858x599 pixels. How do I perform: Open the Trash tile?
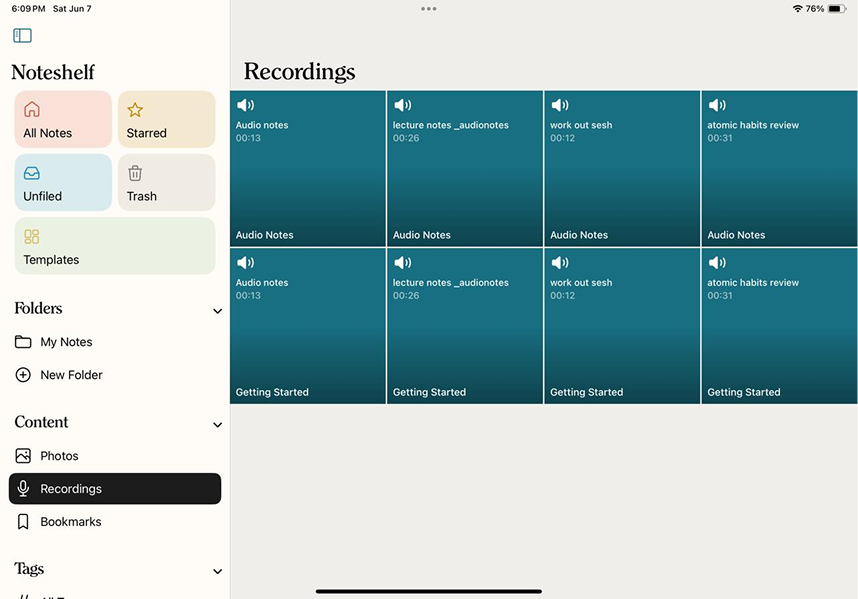pos(166,183)
